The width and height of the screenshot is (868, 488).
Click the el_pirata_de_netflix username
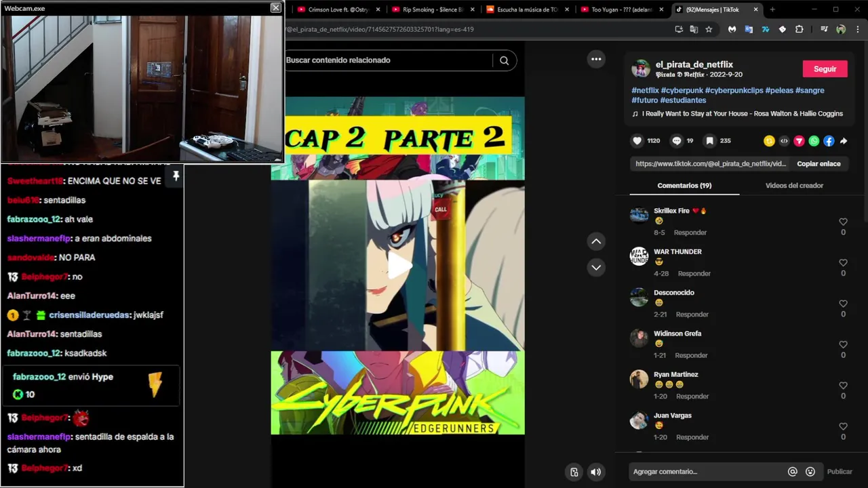pos(694,64)
